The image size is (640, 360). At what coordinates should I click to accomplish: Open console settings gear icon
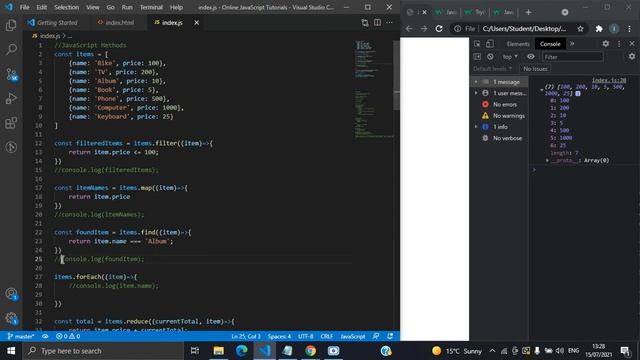tap(632, 57)
